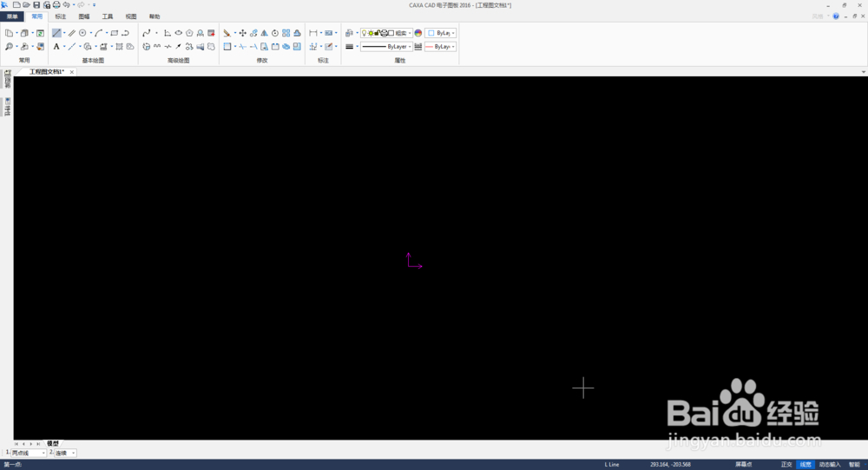The image size is (868, 470).
Task: Select the 工程图文档1 document tab
Action: point(47,72)
